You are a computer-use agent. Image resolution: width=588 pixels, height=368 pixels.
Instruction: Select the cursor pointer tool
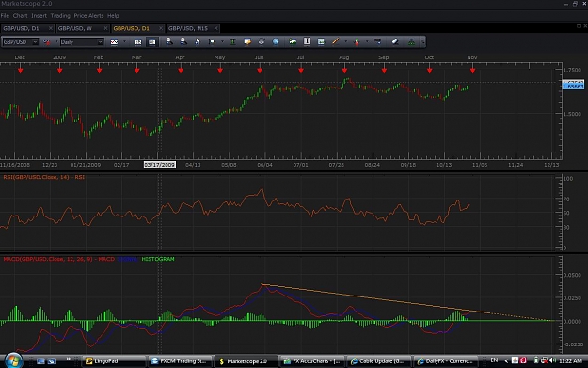pos(198,42)
